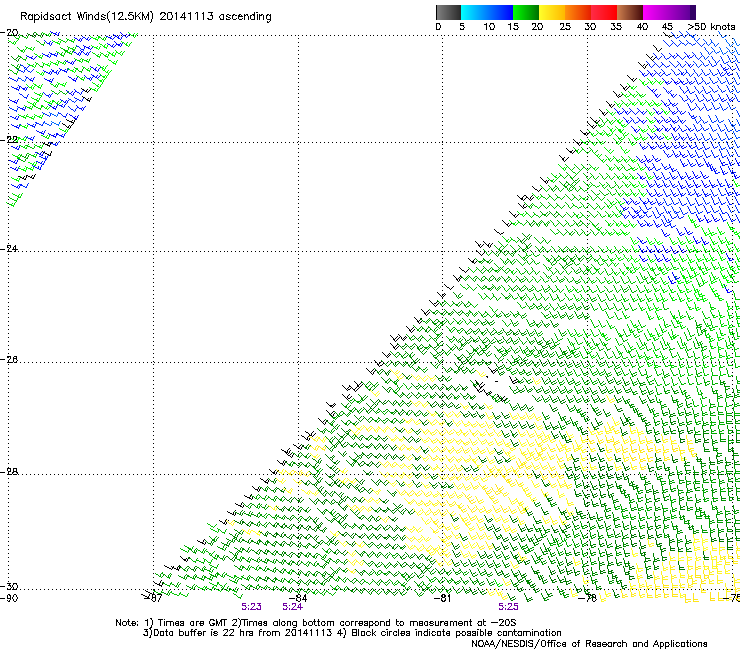Click the '-24' latitude axis label
This screenshot has width=740, height=650.
9,248
